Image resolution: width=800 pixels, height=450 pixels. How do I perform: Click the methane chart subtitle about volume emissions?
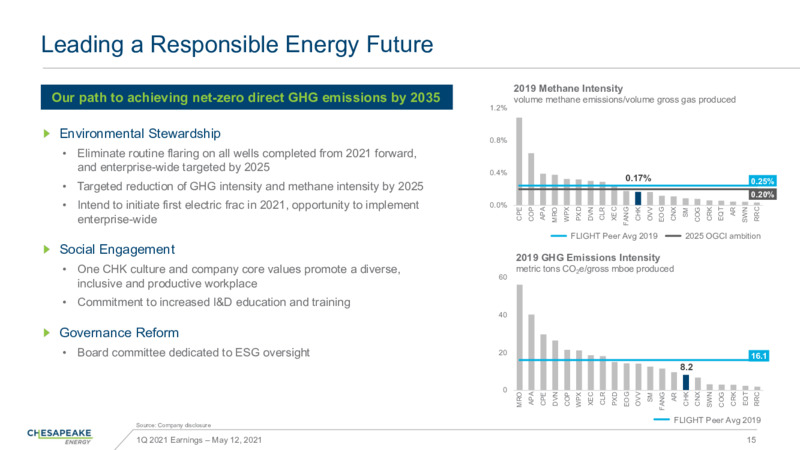624,99
